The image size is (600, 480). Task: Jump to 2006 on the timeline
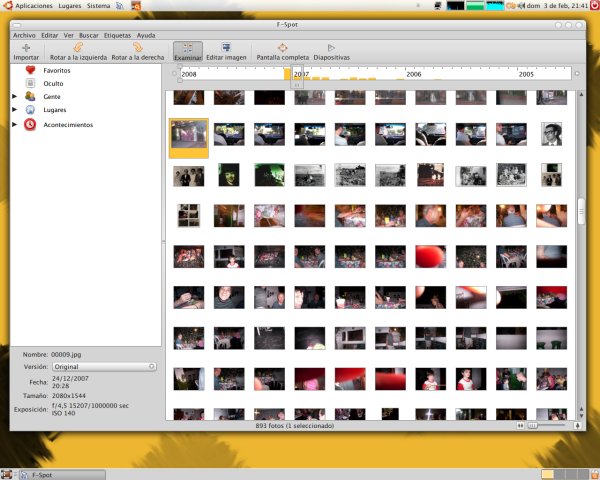point(414,74)
